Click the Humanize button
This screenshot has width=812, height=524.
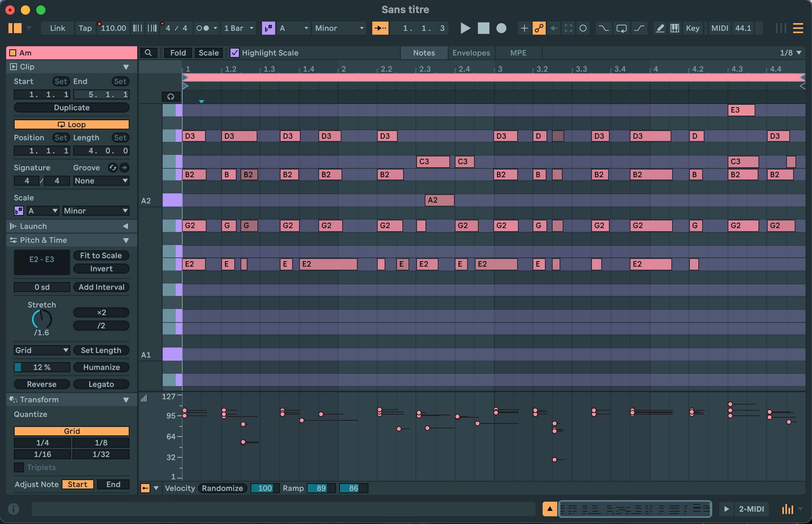point(101,367)
